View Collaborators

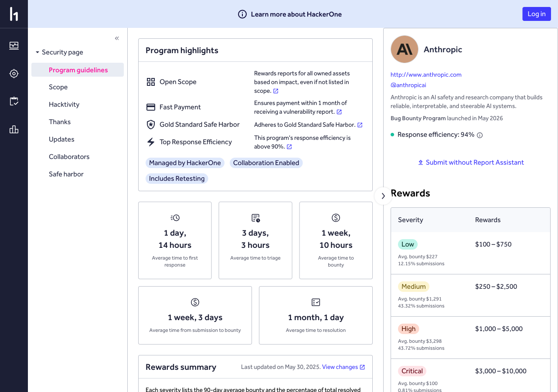69,157
